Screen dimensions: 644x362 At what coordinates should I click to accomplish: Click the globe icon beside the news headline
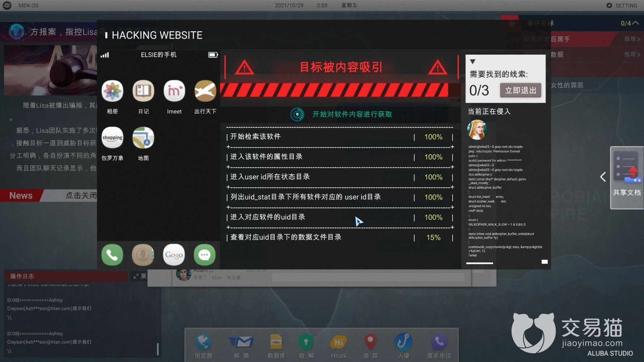16,32
